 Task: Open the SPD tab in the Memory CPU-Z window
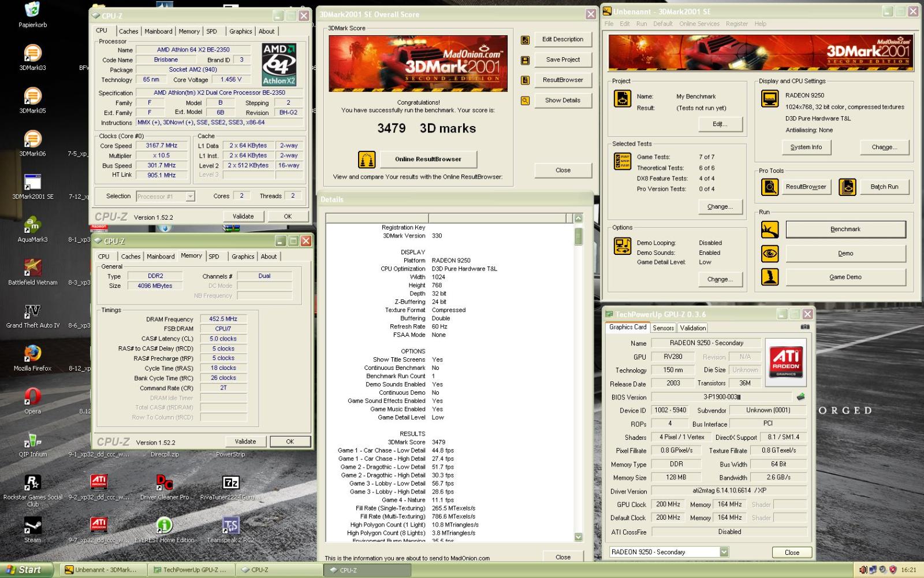point(214,257)
